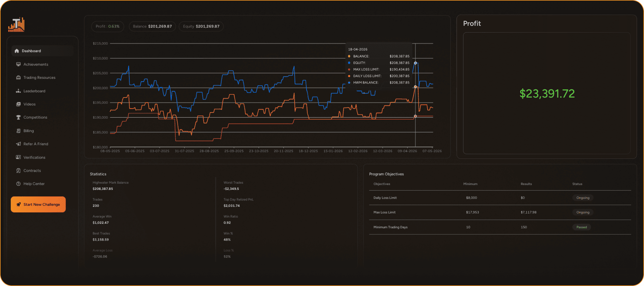The image size is (644, 286).
Task: Click the orange bar-chart app logo
Action: click(16, 25)
